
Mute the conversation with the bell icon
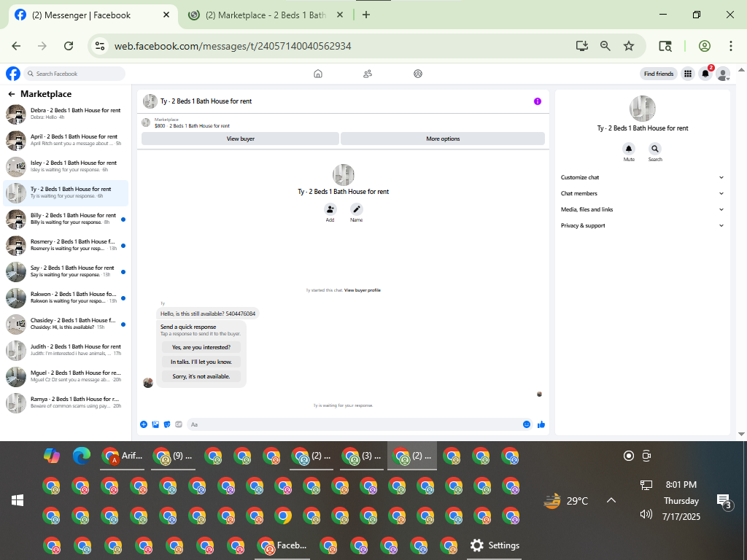[629, 149]
